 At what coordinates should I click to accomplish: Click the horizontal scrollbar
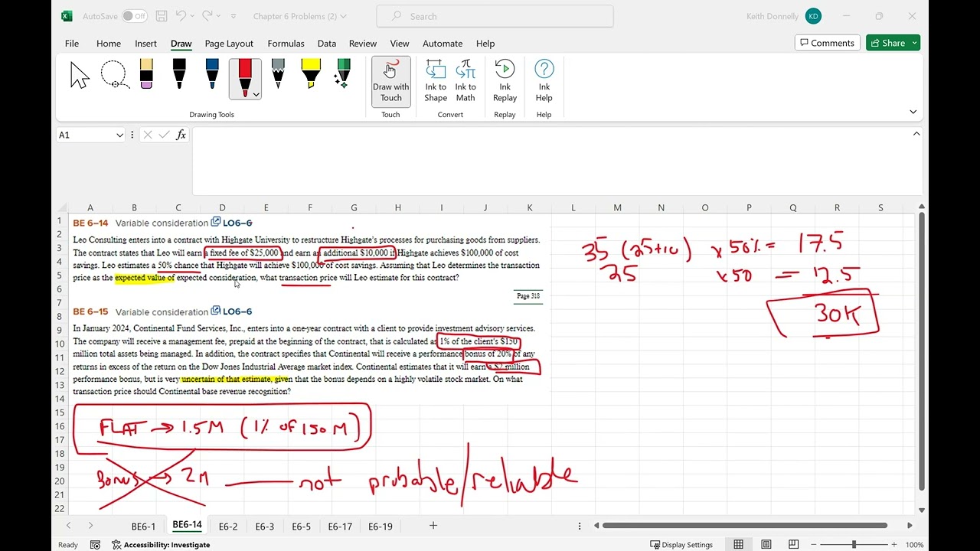click(745, 526)
